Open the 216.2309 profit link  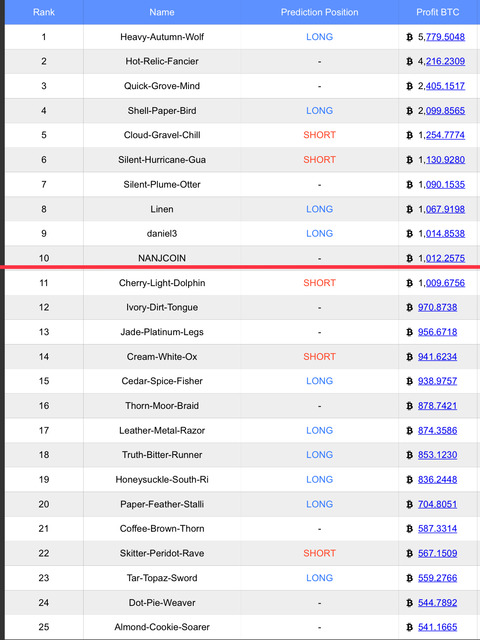[445, 62]
